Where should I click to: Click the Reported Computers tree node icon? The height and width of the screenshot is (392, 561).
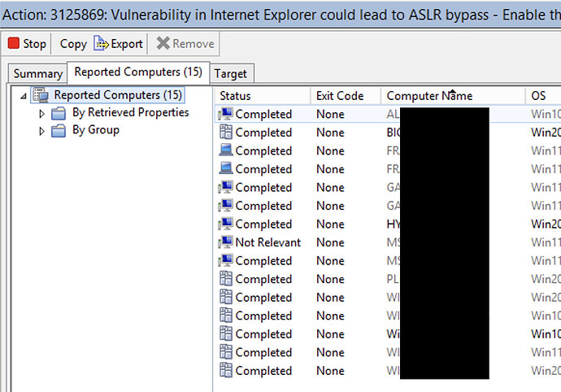pos(41,96)
